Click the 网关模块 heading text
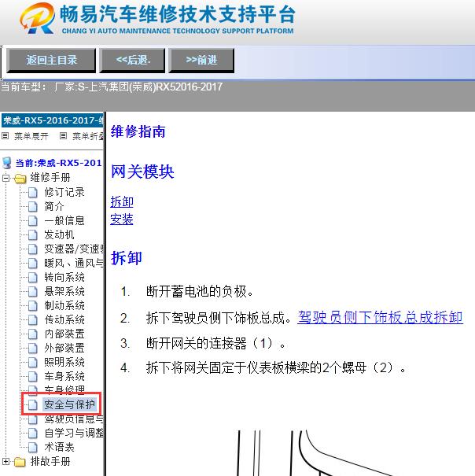Screen dimensions: 475x476 tap(142, 172)
